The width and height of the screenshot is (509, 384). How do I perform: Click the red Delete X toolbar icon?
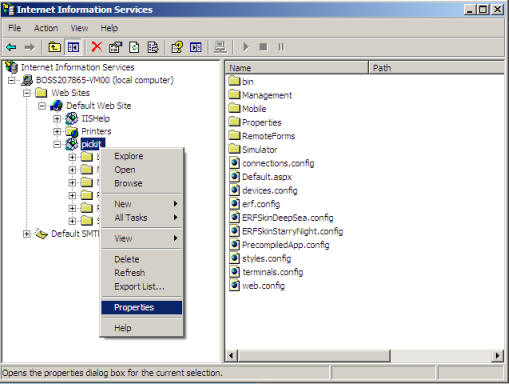(x=97, y=47)
